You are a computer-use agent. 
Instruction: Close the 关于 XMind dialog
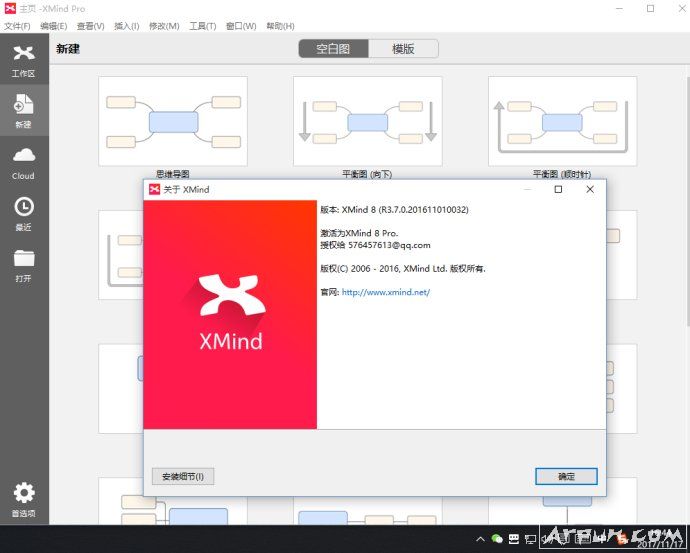click(590, 189)
